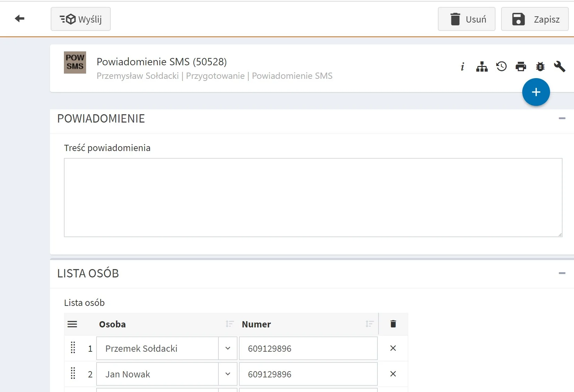Grab the drag handle of row 1

click(x=73, y=348)
